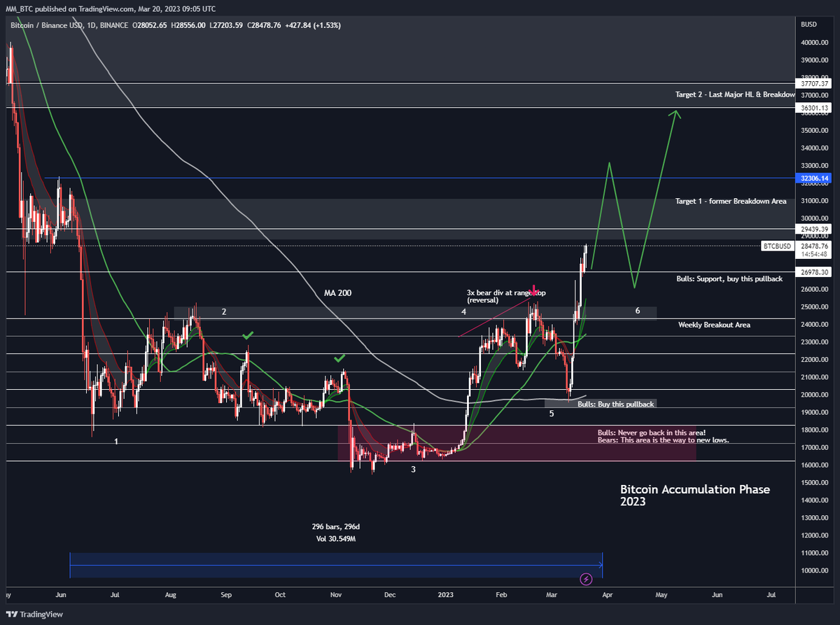Click the 29439.39 price axis label
This screenshot has height=625, width=840.
tap(815, 229)
